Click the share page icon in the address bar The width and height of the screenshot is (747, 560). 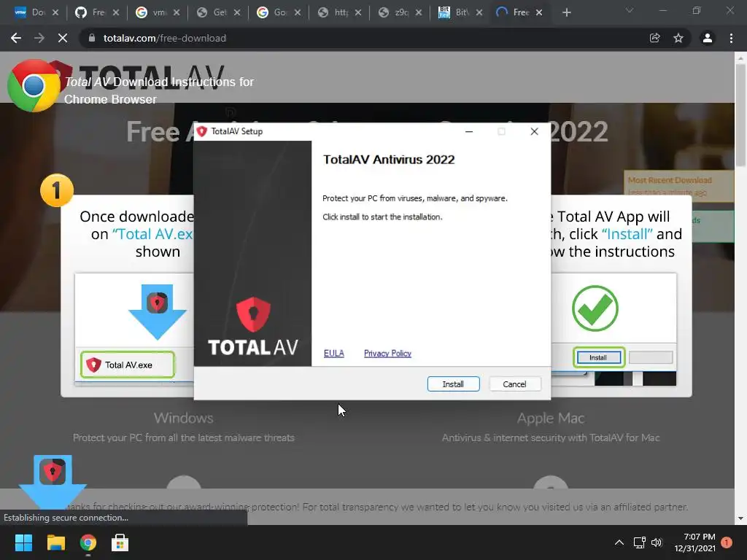pos(655,38)
